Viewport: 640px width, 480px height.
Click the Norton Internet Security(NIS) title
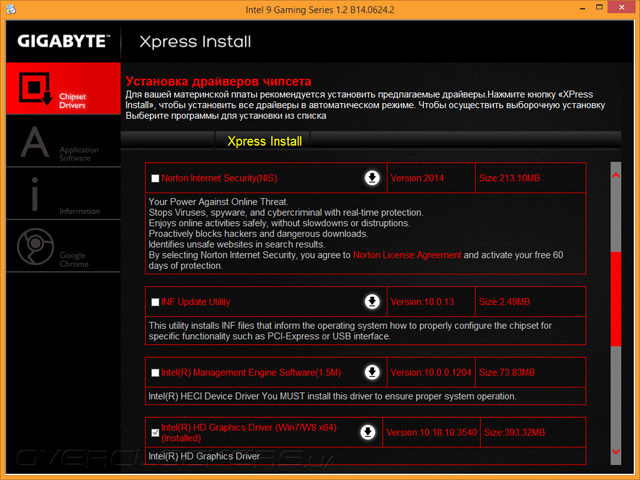click(x=219, y=178)
